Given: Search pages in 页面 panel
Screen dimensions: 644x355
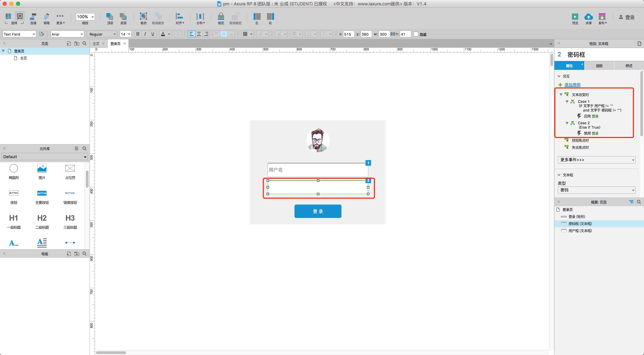Looking at the screenshot, I should (x=85, y=43).
